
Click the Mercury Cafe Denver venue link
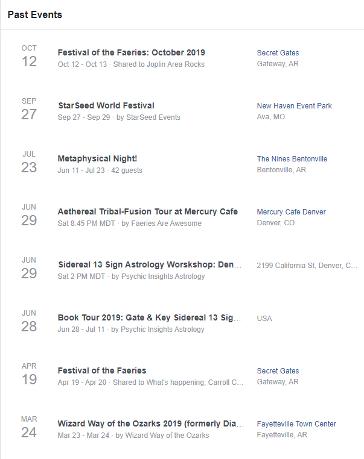[x=291, y=212]
